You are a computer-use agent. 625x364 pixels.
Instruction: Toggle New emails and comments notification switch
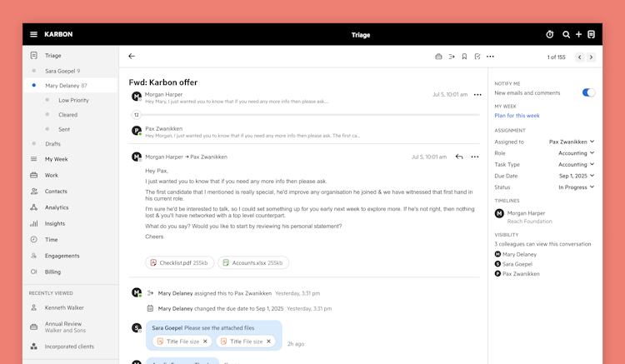coord(588,92)
